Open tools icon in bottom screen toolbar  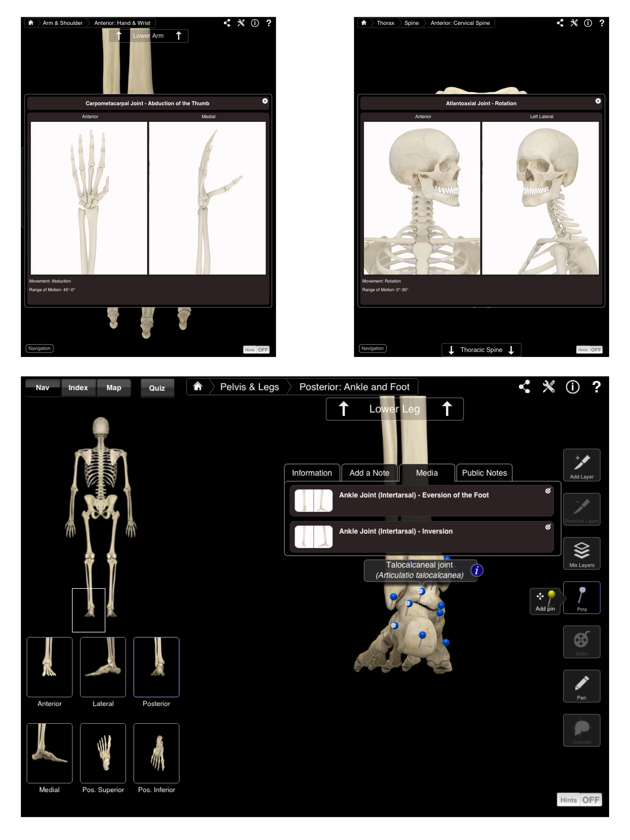[x=548, y=386]
